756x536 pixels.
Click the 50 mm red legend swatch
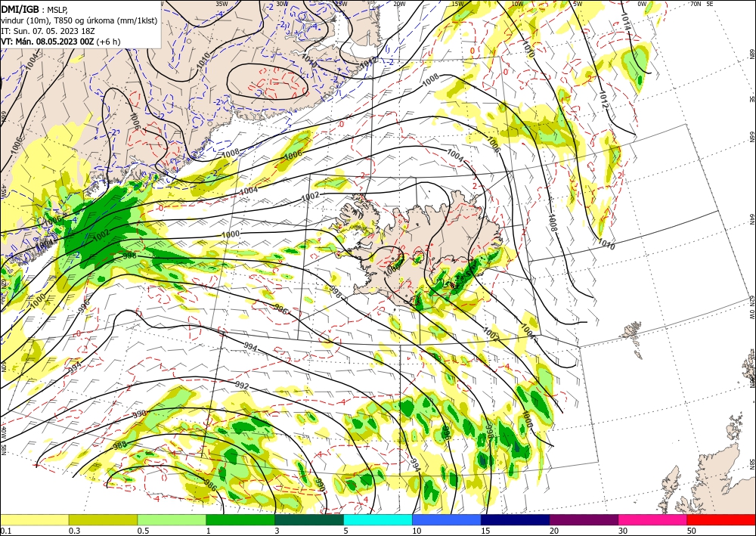click(x=721, y=519)
